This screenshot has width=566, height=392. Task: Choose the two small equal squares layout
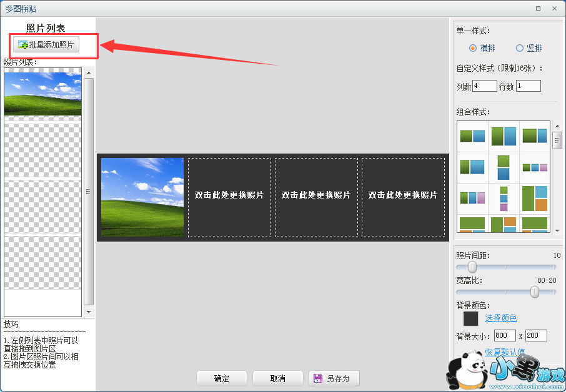pos(472,136)
